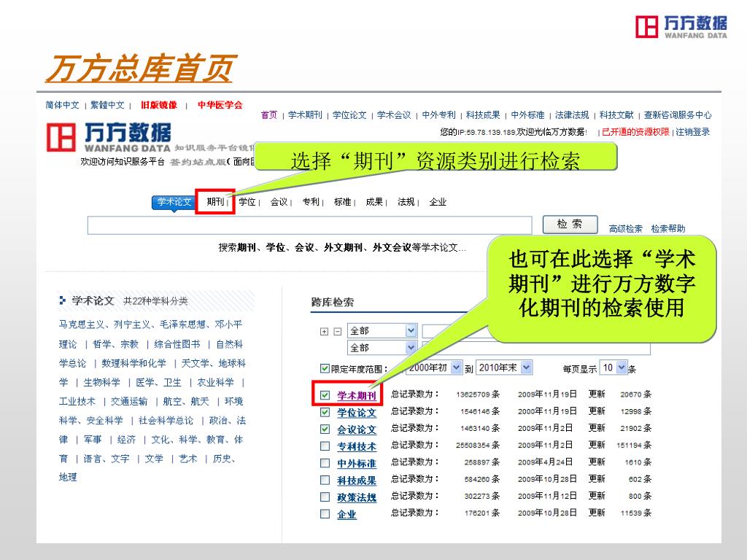Browse the 农业科学 subject category
The image size is (747, 560).
click(215, 382)
